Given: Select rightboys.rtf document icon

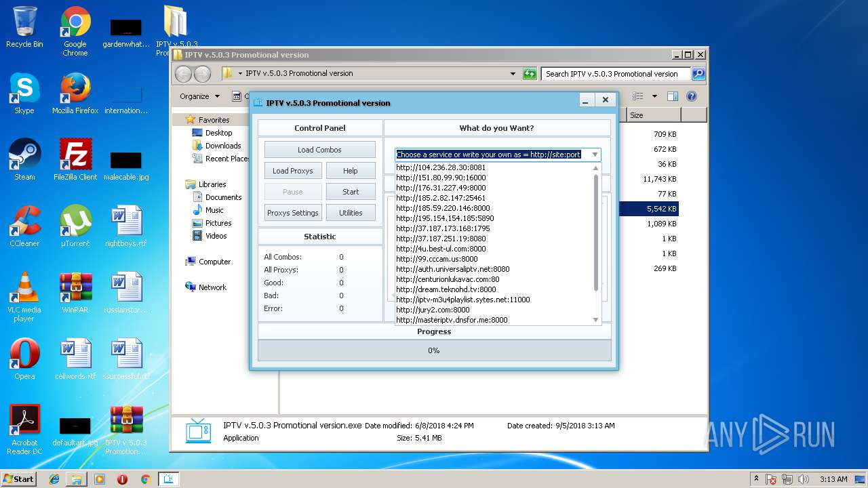Looking at the screenshot, I should (x=126, y=226).
